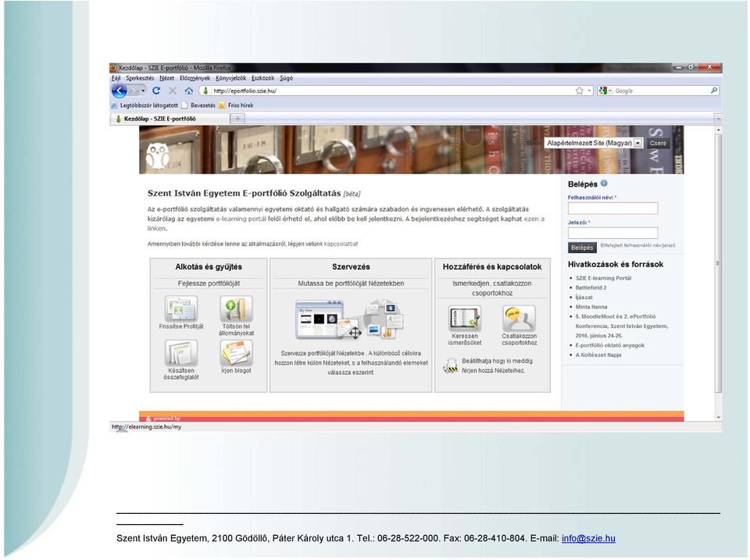Open the Nézet menu
This screenshot has height=560, width=750.
click(x=166, y=78)
